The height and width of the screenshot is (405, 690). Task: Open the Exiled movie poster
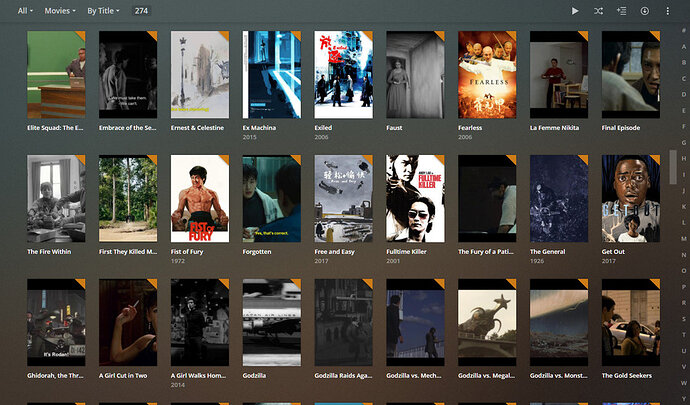coord(344,74)
